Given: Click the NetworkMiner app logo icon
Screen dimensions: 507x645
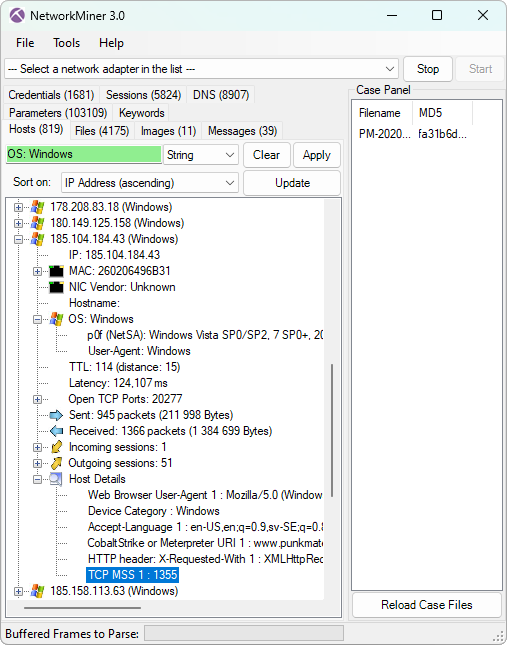Looking at the screenshot, I should [17, 16].
